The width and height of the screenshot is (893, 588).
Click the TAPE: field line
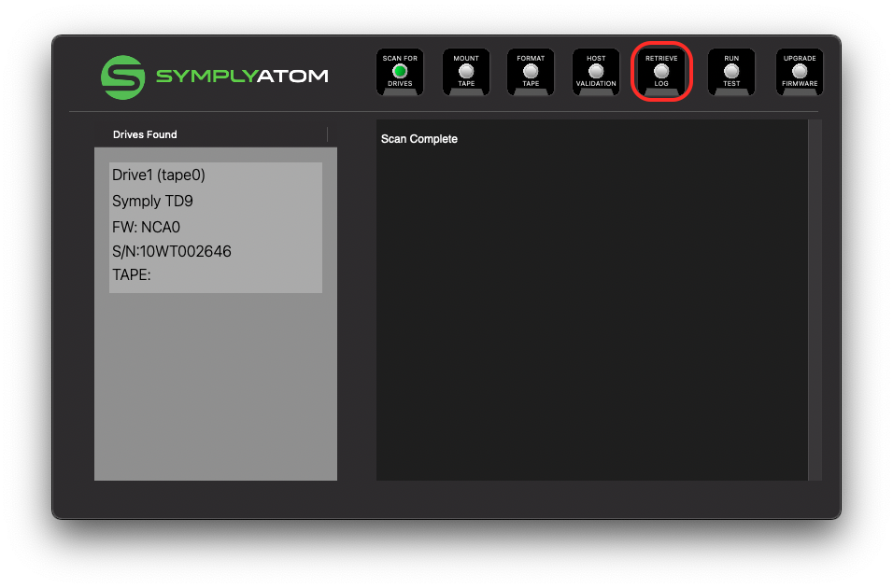point(131,275)
